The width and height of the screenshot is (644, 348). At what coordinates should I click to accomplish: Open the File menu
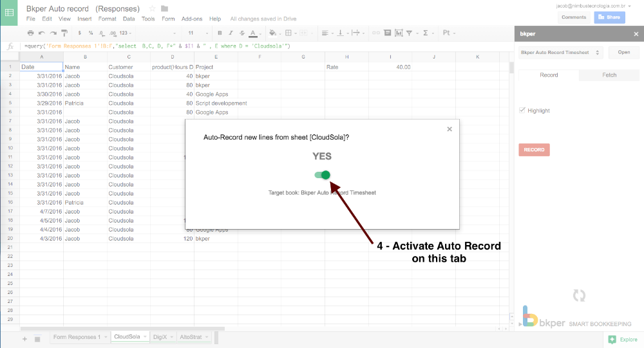pyautogui.click(x=31, y=19)
